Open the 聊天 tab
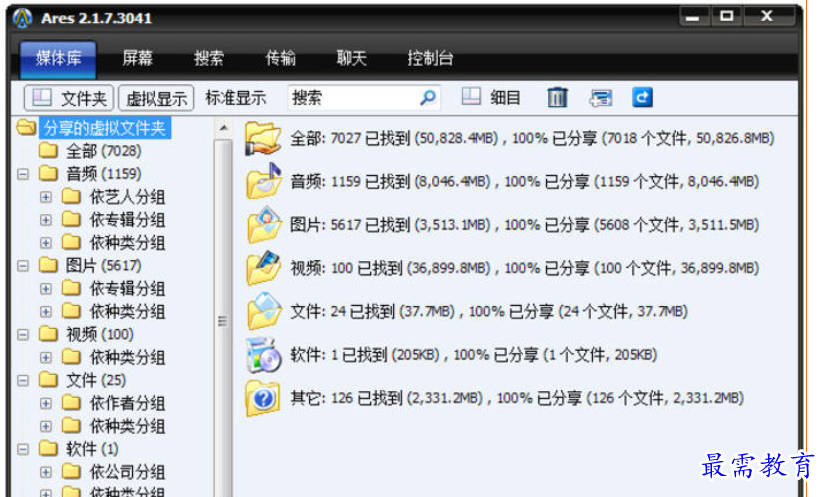Viewport: 823px width, 497px height. point(352,58)
